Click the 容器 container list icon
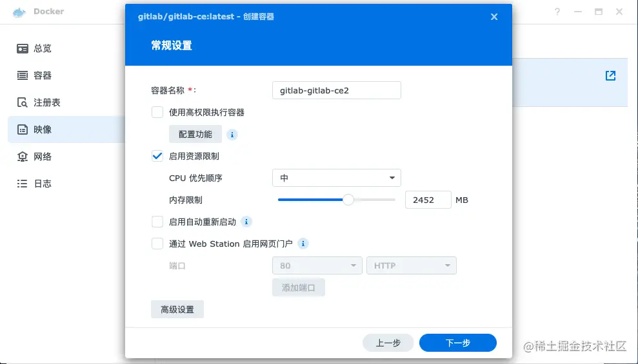Image resolution: width=638 pixels, height=364 pixels. click(x=23, y=75)
